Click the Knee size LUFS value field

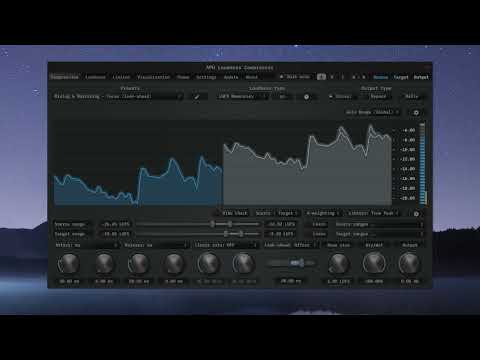339,281
